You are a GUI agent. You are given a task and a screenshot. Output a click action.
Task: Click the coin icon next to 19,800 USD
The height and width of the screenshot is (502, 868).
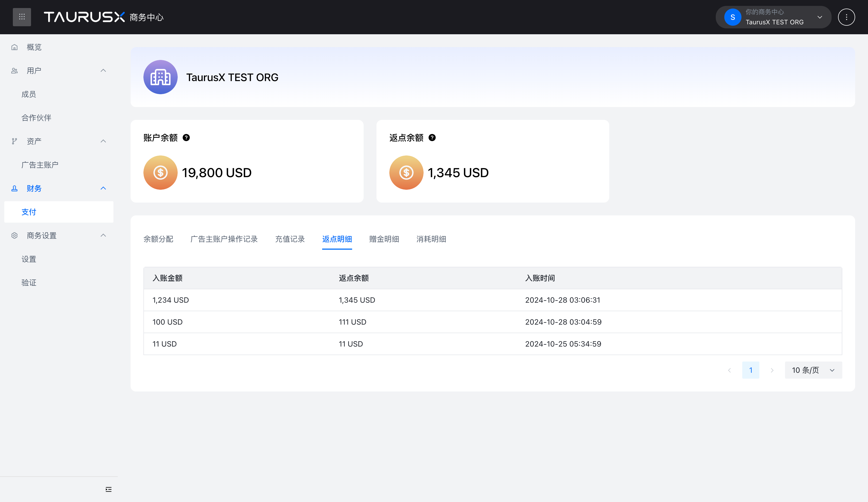[x=161, y=173]
